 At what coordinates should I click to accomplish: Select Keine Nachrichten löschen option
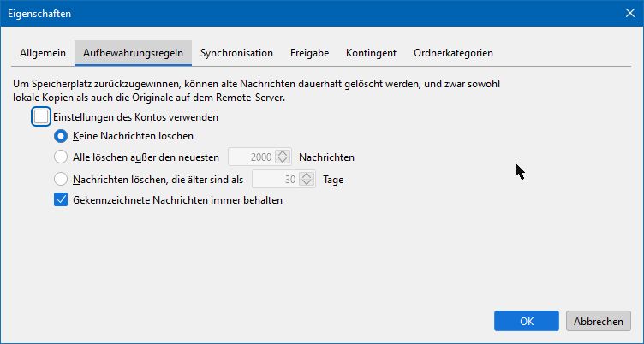click(61, 135)
